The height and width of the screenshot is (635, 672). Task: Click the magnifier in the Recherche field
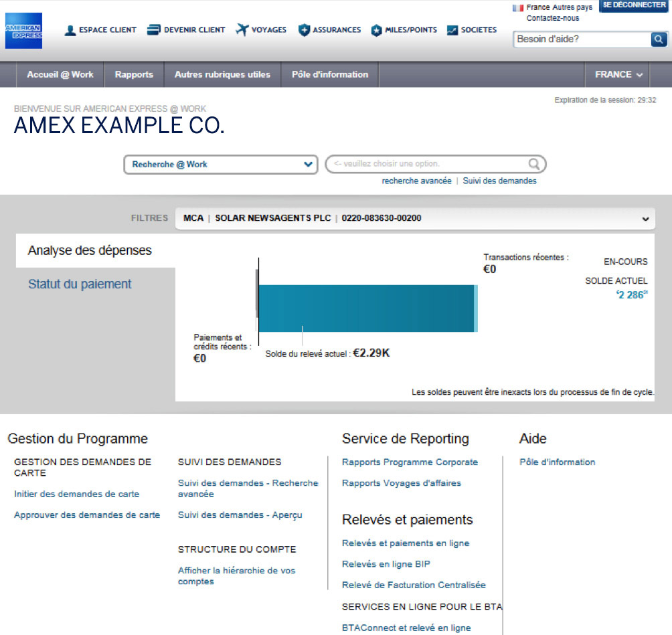[x=534, y=164]
